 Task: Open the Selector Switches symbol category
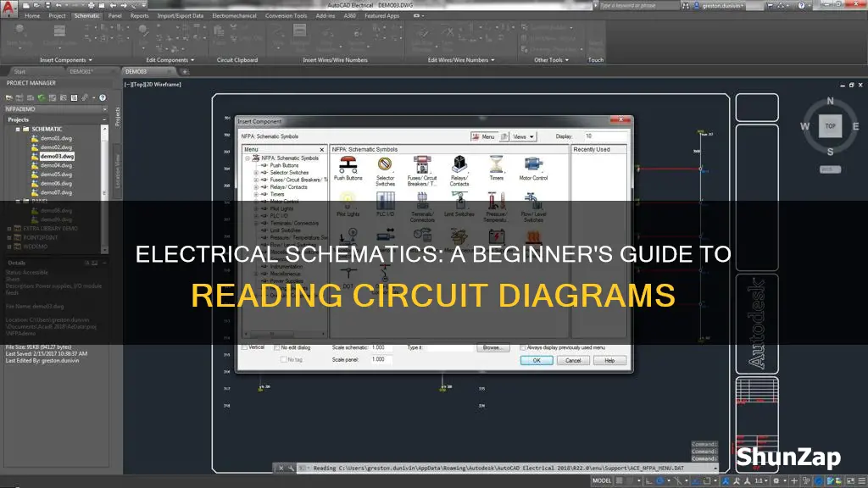pyautogui.click(x=385, y=170)
